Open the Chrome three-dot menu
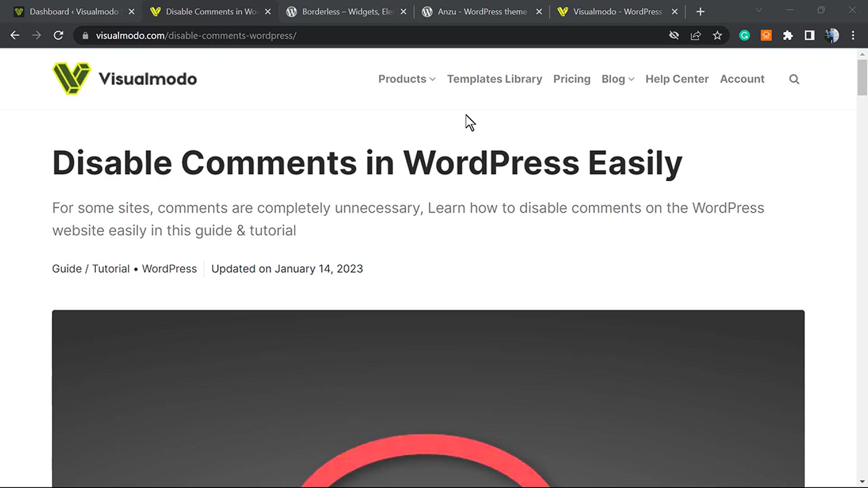Image resolution: width=868 pixels, height=488 pixels. 853,35
